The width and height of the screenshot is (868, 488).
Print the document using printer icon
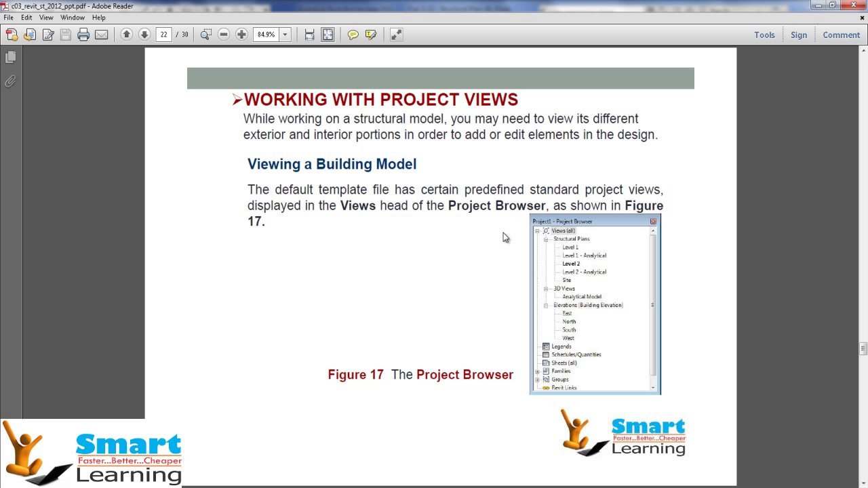[x=83, y=35]
